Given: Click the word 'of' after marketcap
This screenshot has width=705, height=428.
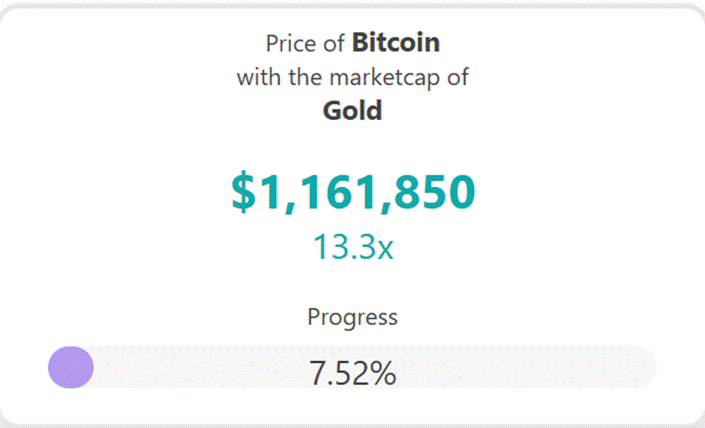Looking at the screenshot, I should [457, 77].
